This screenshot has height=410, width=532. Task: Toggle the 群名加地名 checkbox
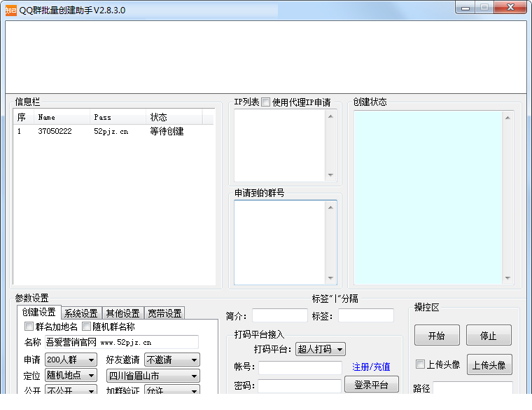tap(29, 327)
